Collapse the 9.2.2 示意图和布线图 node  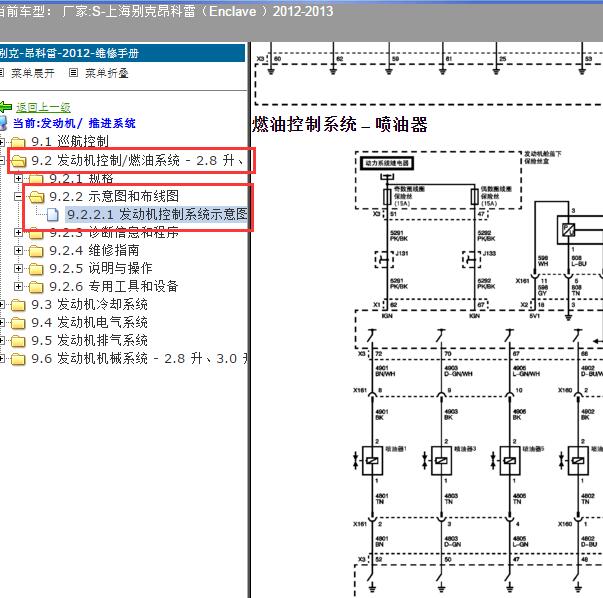[x=18, y=197]
